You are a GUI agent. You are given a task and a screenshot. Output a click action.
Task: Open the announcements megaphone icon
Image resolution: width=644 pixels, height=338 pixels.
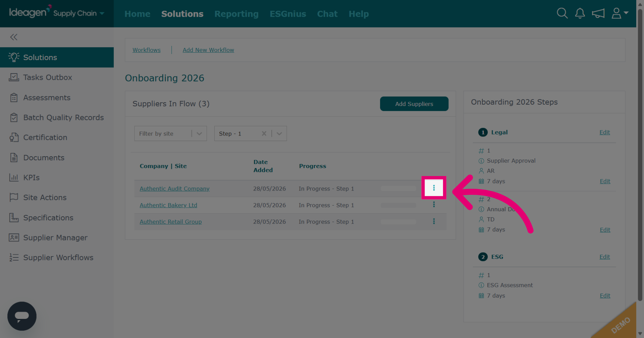click(x=598, y=13)
